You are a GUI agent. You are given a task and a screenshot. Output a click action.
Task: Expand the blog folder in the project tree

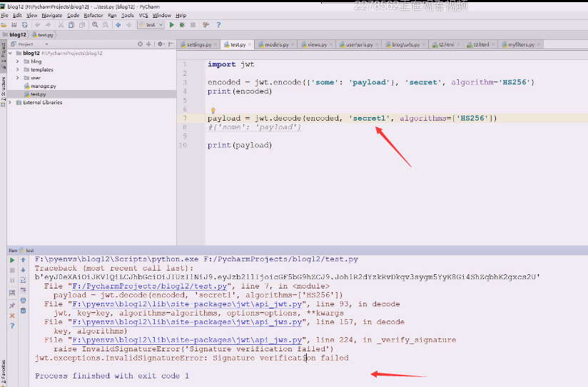[x=17, y=61]
